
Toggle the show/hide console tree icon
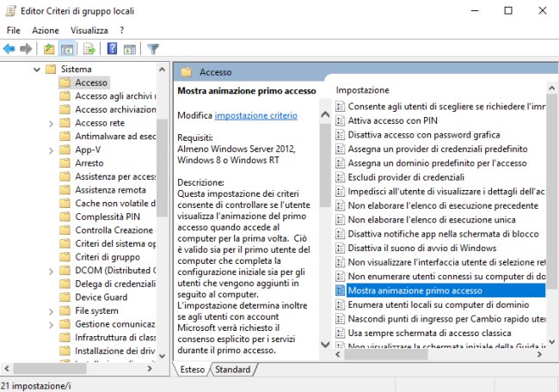pyautogui.click(x=66, y=49)
